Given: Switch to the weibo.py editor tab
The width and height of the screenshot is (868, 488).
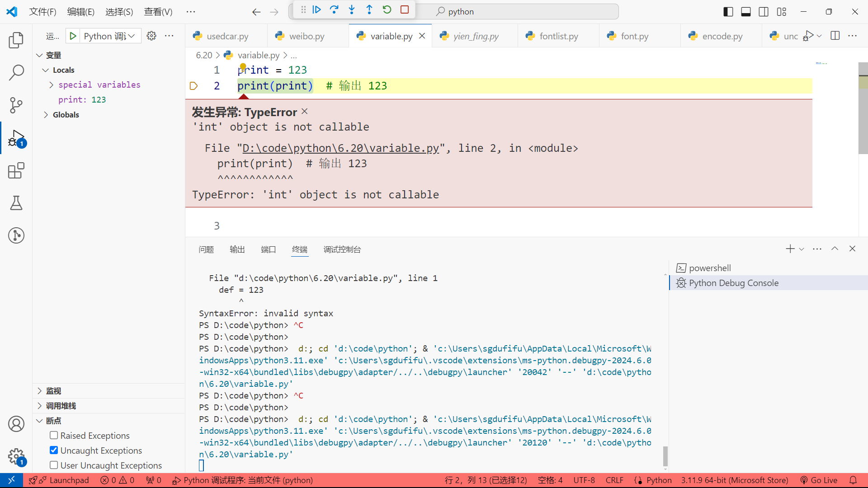Looking at the screenshot, I should (307, 36).
